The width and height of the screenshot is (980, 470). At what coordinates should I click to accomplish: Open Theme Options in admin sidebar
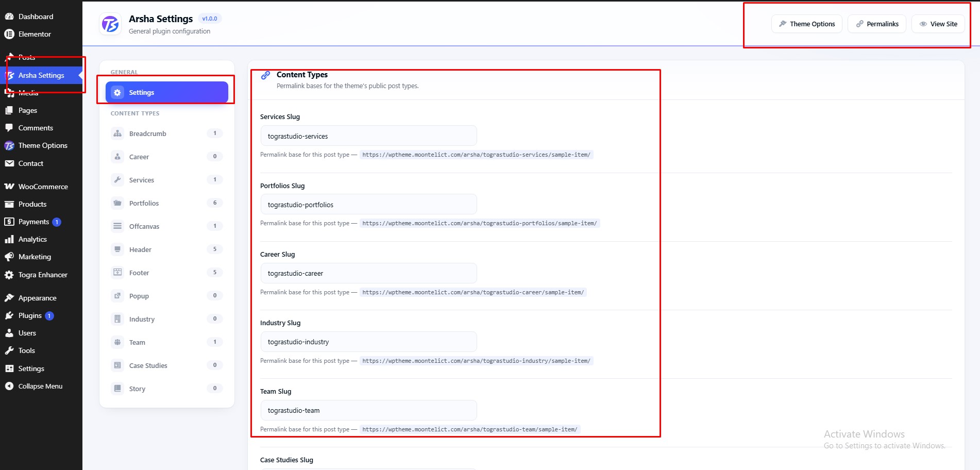[x=41, y=145]
